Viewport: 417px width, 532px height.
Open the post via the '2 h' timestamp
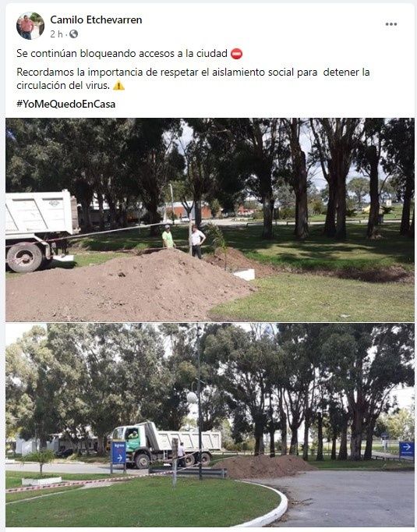56,34
